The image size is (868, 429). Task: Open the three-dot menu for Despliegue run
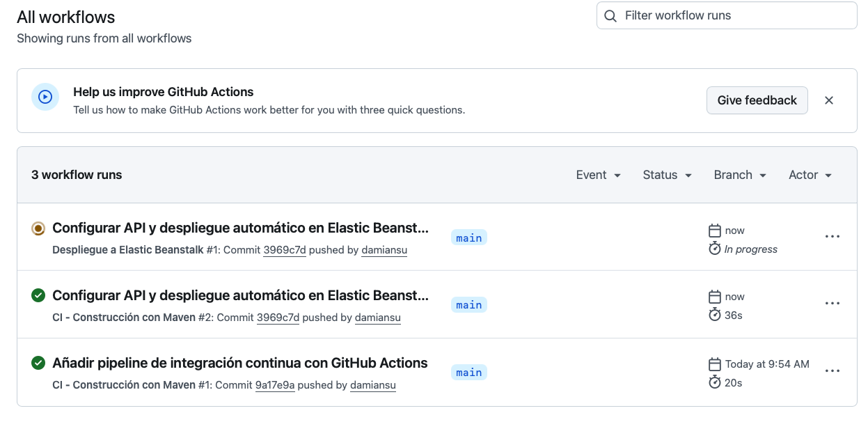click(832, 237)
